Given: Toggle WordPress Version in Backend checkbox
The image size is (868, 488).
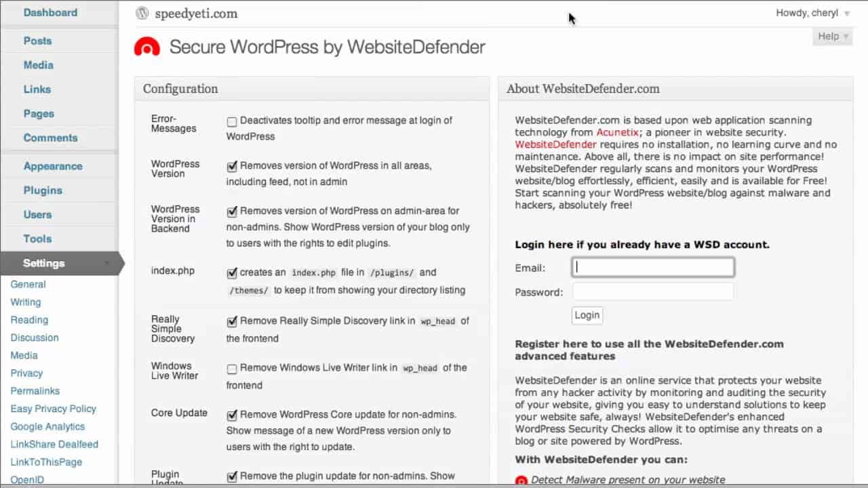Looking at the screenshot, I should coord(232,211).
